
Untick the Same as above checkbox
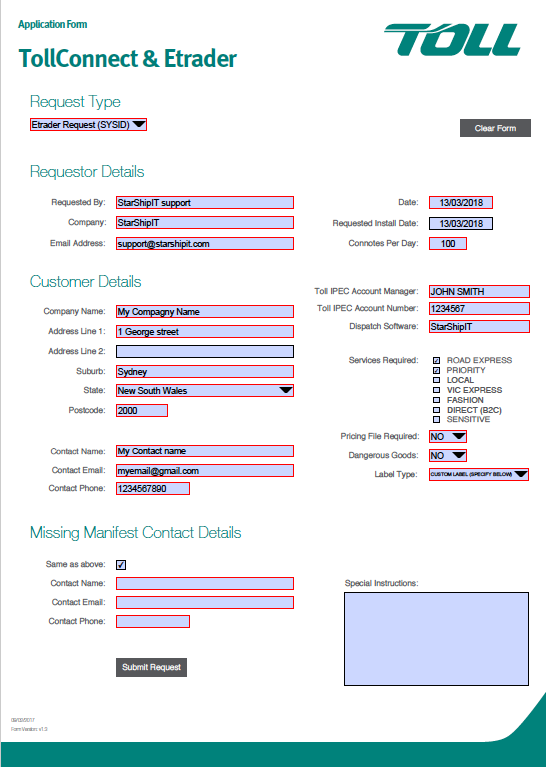click(x=121, y=565)
